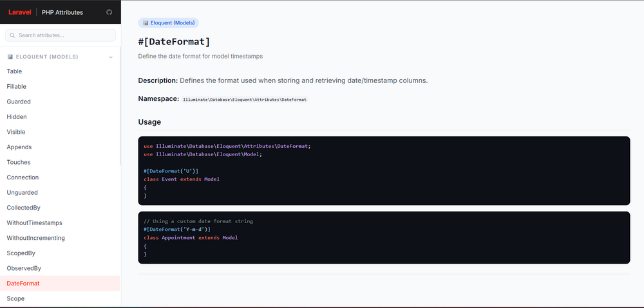
Task: Open the Table attribute page
Action: (x=60, y=71)
